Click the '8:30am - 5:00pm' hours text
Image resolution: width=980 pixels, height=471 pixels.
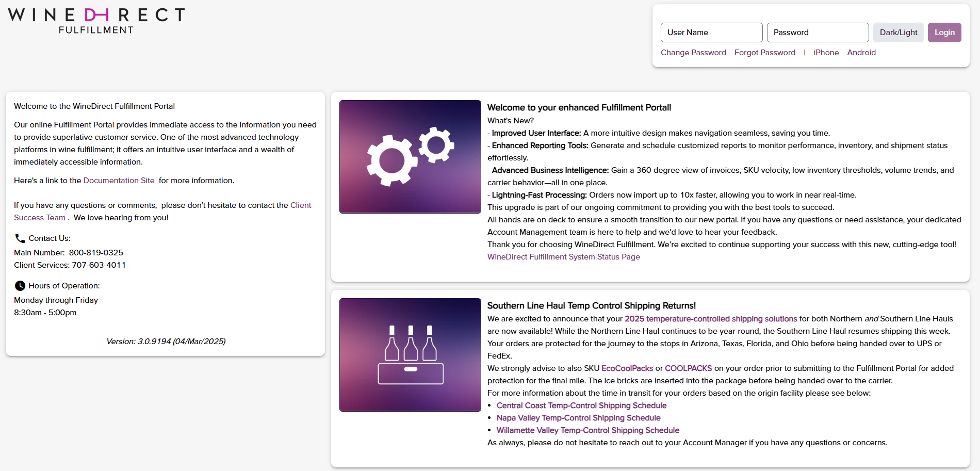click(x=45, y=313)
